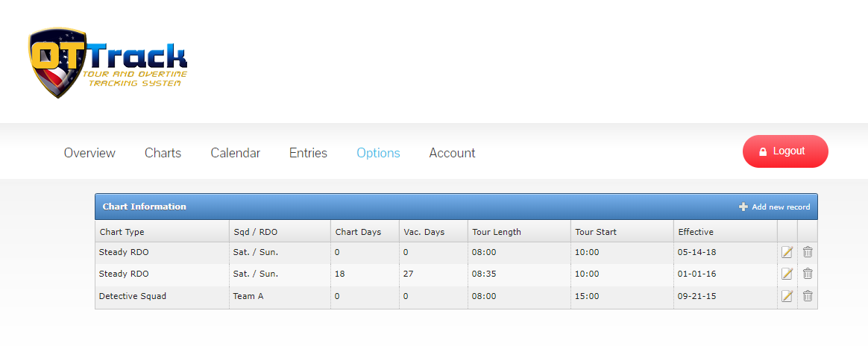Click the plus icon to add record
Screen dimensions: 868x349
743,207
